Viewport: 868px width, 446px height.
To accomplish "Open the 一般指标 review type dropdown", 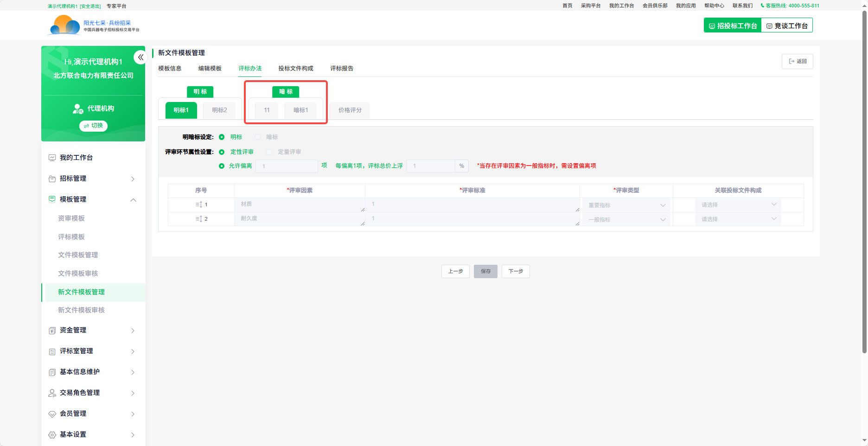I will point(626,219).
